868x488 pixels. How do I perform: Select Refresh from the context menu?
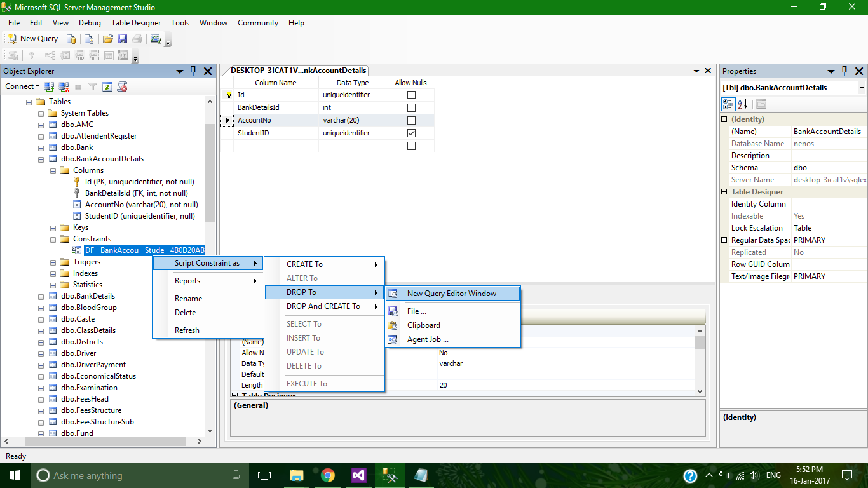pos(208,330)
